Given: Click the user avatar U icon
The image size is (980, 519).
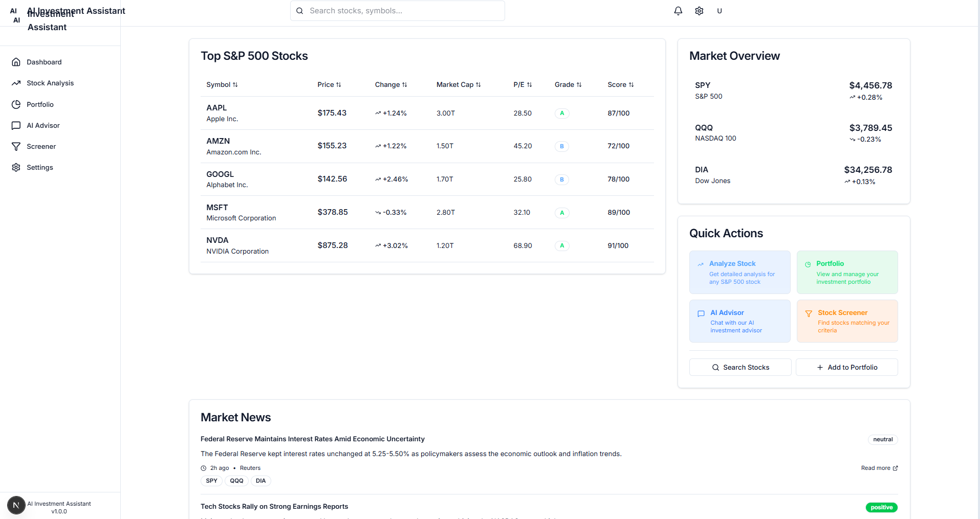Looking at the screenshot, I should coord(720,11).
